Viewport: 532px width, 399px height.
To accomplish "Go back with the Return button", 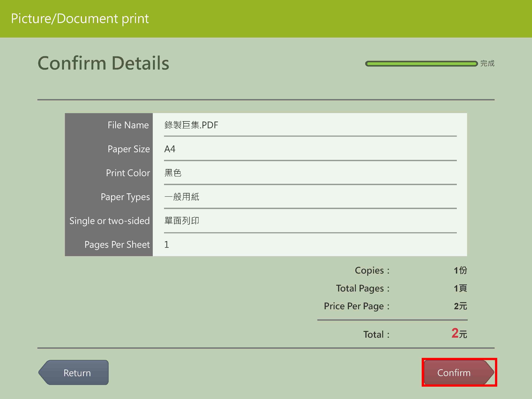I will click(x=73, y=372).
